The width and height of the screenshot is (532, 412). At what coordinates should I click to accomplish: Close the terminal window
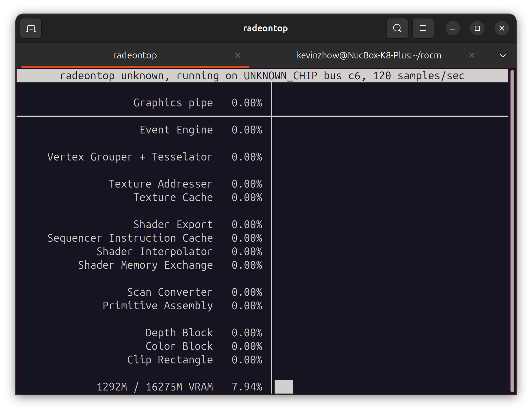[502, 29]
